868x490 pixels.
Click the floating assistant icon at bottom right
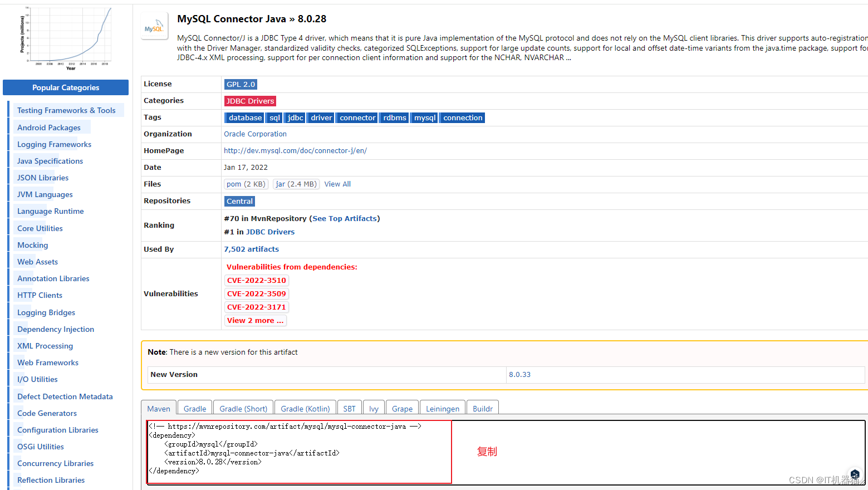855,475
